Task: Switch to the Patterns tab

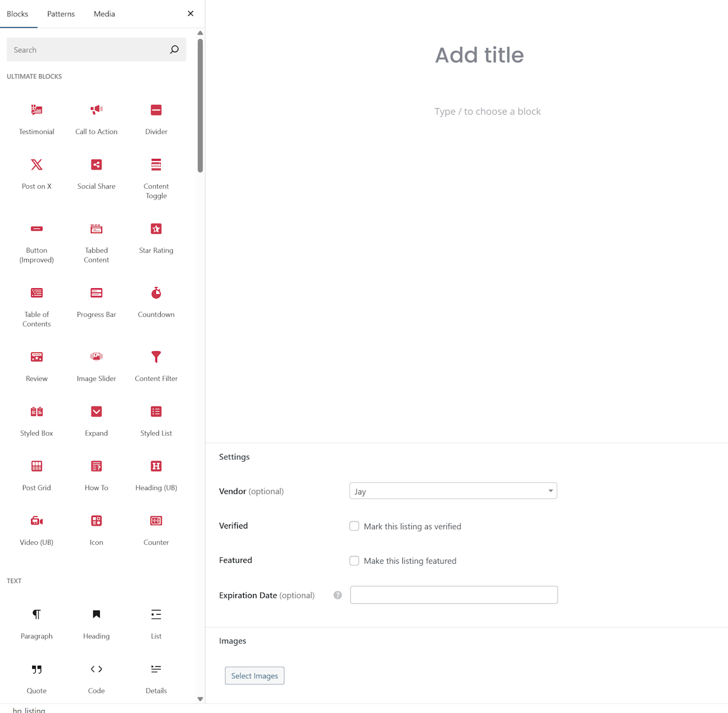Action: (x=61, y=14)
